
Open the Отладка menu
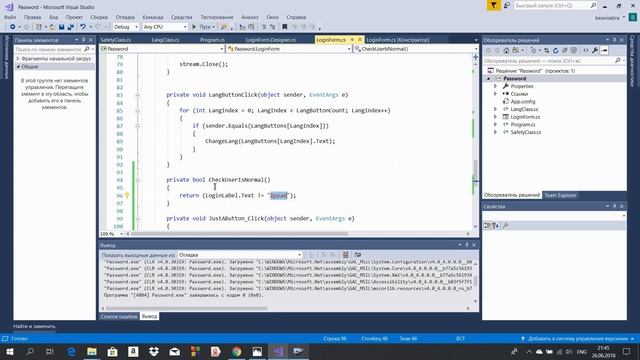click(125, 17)
